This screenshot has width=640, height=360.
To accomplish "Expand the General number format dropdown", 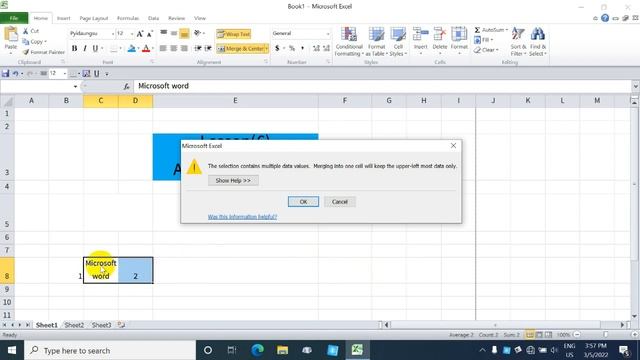I will click(328, 33).
